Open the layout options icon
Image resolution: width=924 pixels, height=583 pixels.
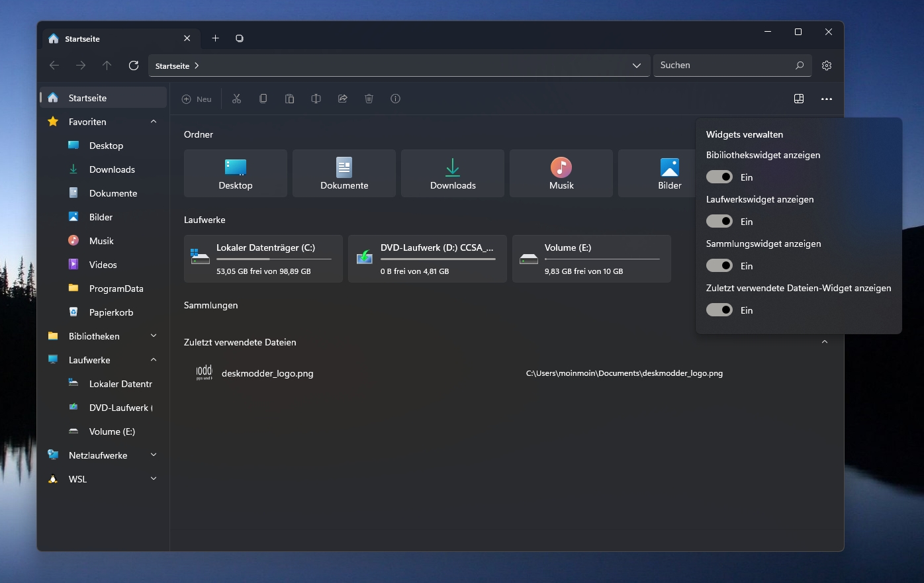[799, 99]
